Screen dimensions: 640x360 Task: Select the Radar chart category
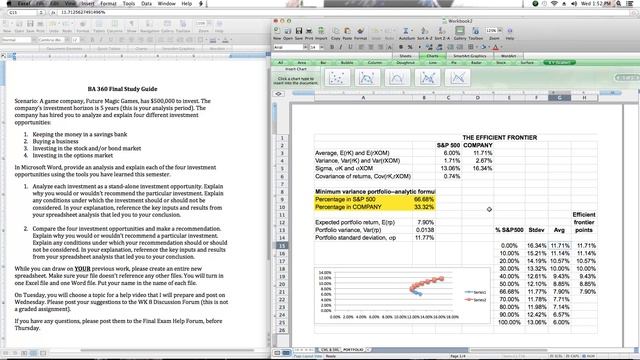point(476,62)
